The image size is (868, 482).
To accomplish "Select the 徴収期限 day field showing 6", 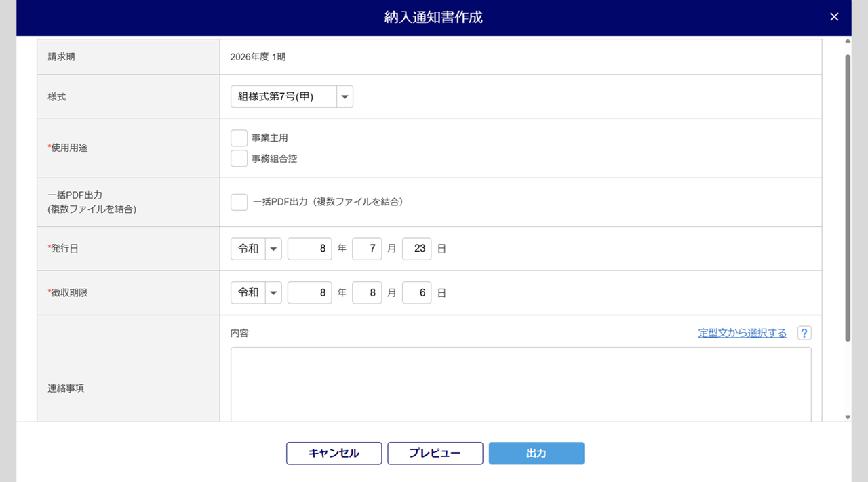I will pos(417,293).
